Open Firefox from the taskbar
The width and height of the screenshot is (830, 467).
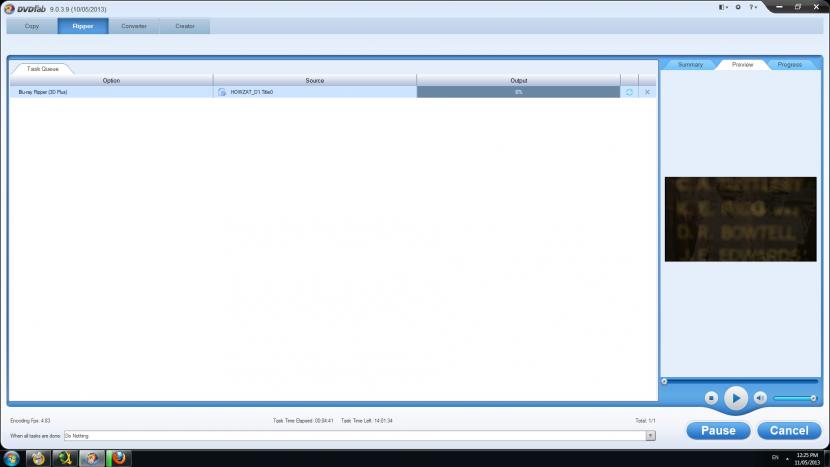click(x=119, y=459)
